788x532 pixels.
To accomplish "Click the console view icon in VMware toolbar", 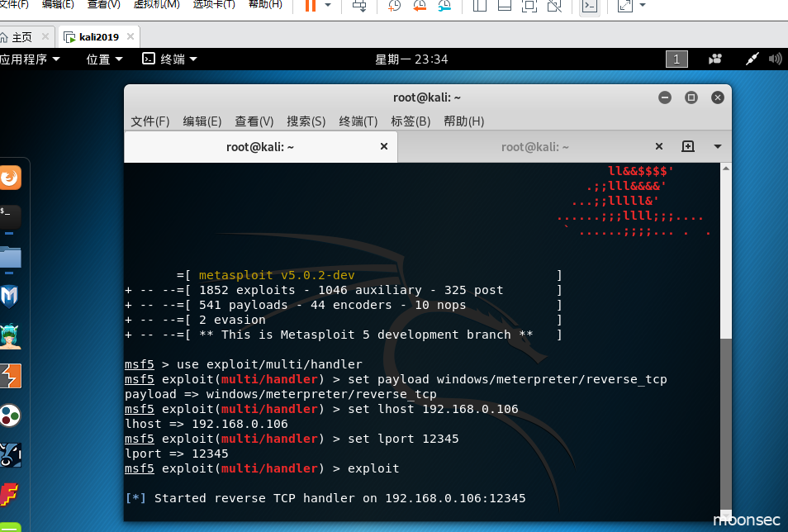I will coord(590,6).
